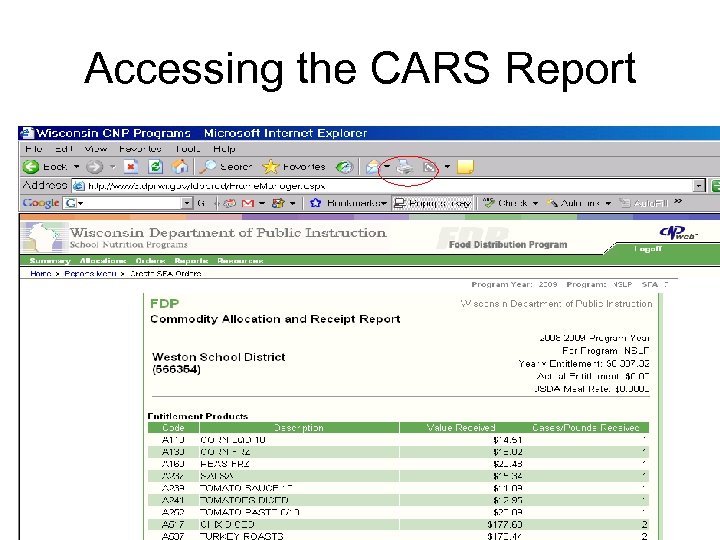Open the Back history dropdown arrow

(77, 167)
